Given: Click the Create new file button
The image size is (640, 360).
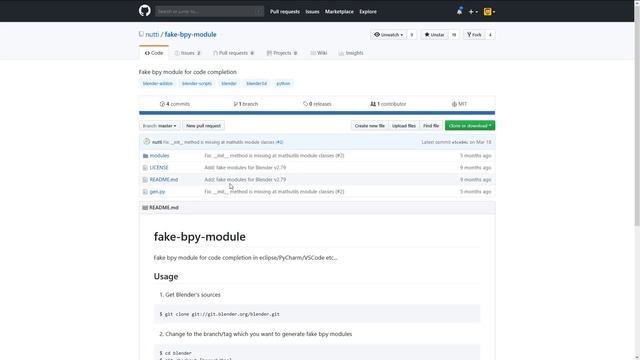Looking at the screenshot, I should tap(370, 126).
